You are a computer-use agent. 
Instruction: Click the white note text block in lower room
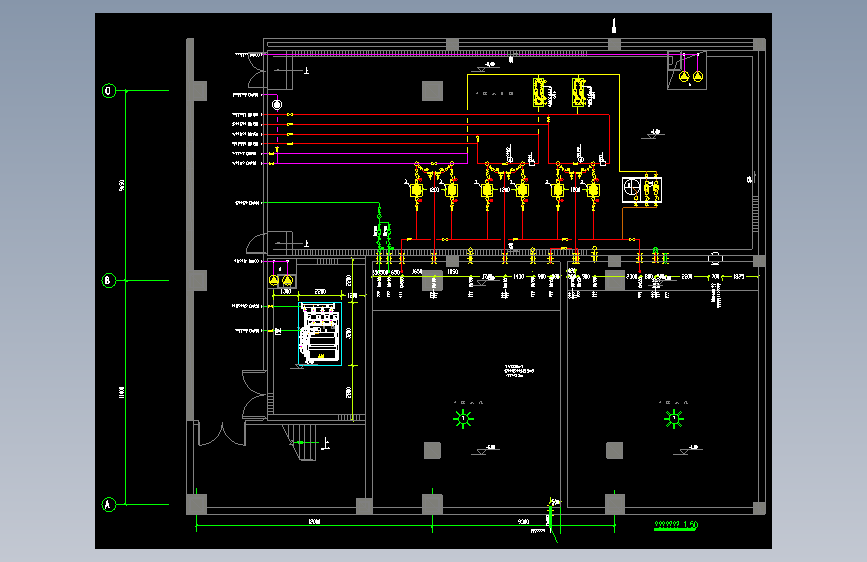coord(519,371)
